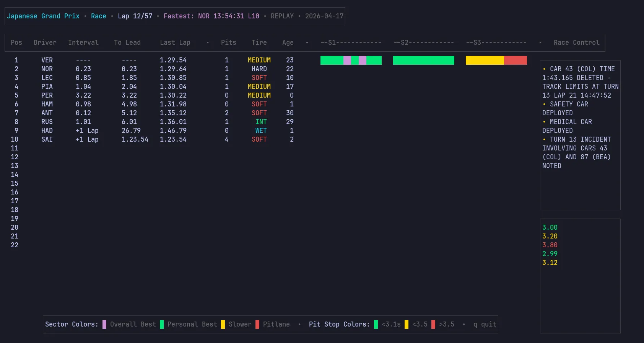The image size is (644, 343).
Task: Click the S1 sector column header
Action: [x=351, y=42]
